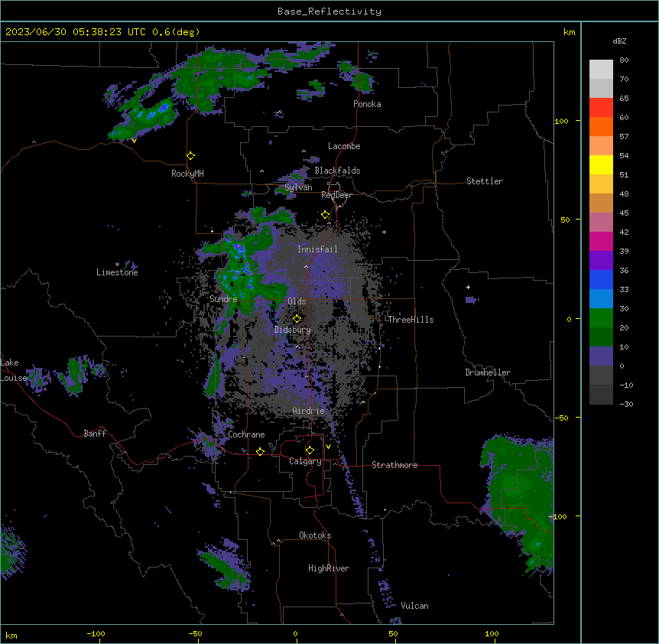Image resolution: width=659 pixels, height=644 pixels.
Task: Click yellow V marker below northwest storm cell
Action: pyautogui.click(x=134, y=141)
